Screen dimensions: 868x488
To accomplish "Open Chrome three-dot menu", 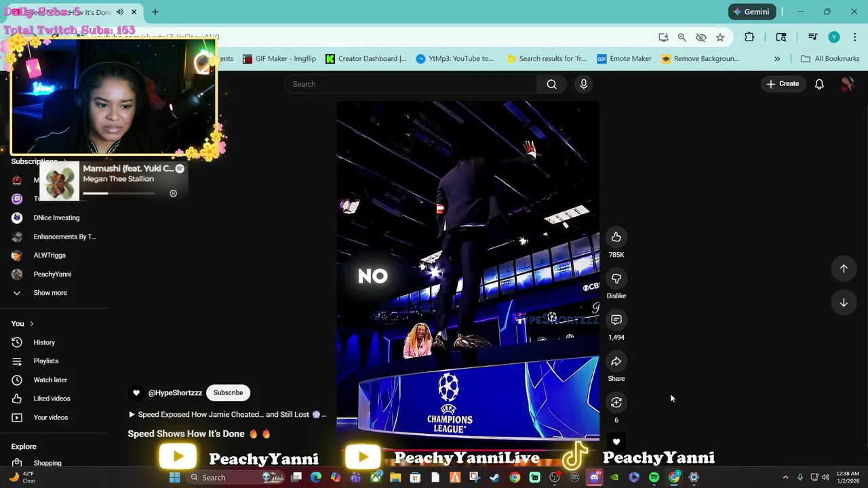I will click(x=854, y=37).
